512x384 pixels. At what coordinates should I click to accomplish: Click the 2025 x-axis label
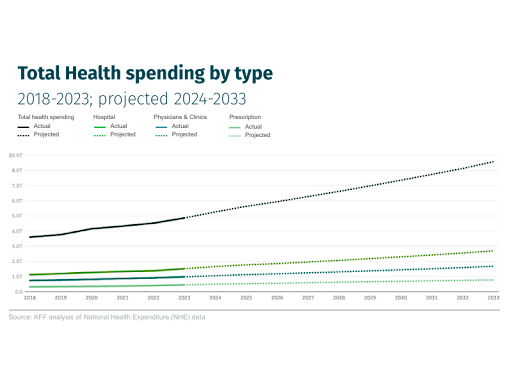point(246,298)
